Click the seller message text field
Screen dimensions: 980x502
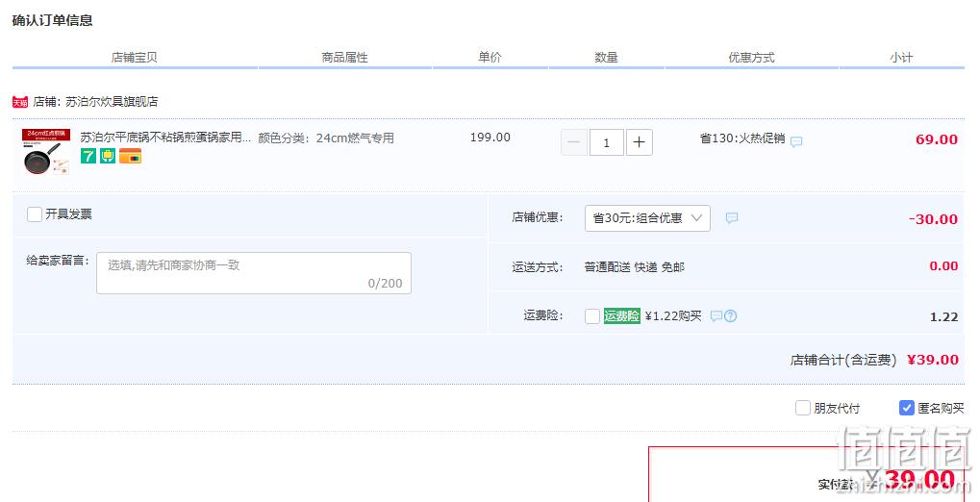tap(254, 273)
